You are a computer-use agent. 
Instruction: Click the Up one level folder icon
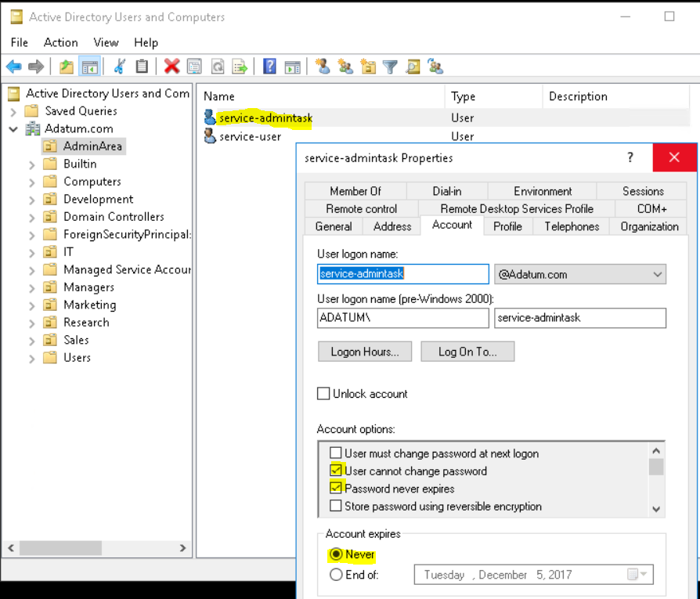pos(67,67)
